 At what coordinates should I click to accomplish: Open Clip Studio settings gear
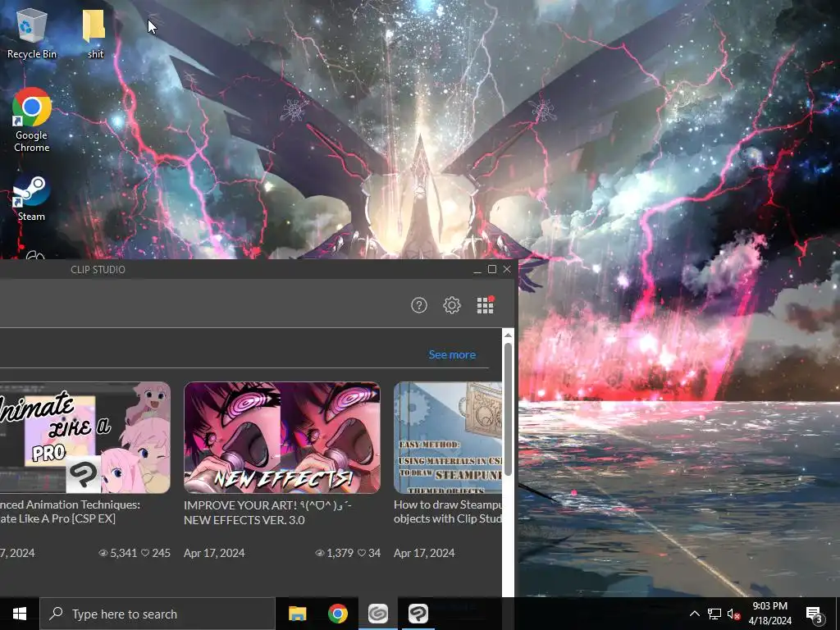tap(452, 305)
